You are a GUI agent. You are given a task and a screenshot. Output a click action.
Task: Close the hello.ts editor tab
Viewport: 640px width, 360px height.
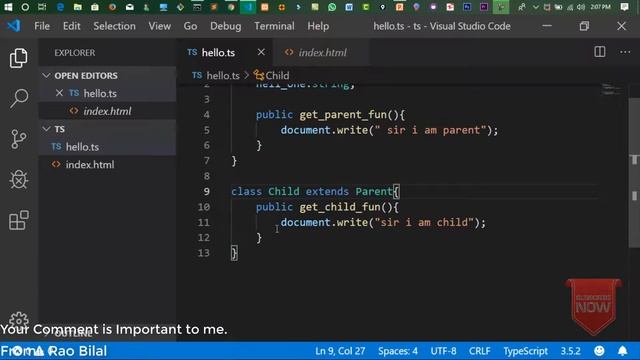pos(261,52)
